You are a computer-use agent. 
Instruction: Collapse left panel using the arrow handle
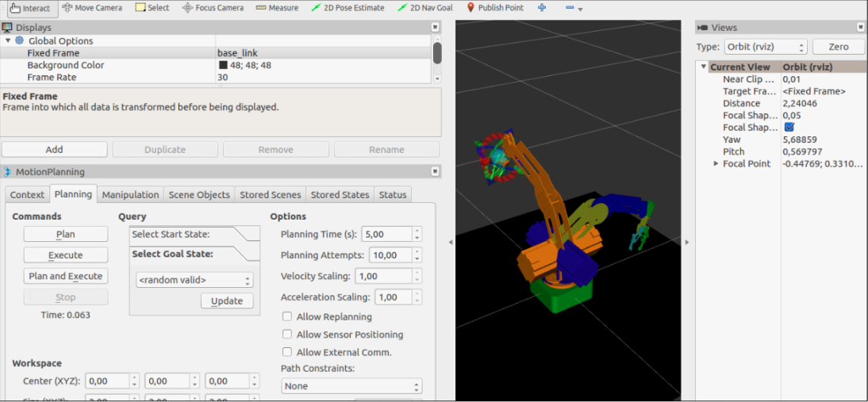click(449, 242)
